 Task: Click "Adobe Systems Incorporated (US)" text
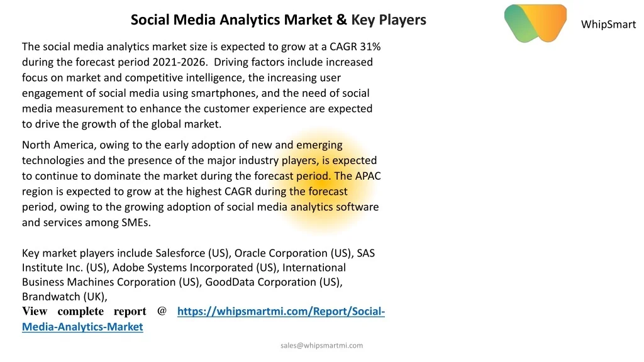(196, 268)
